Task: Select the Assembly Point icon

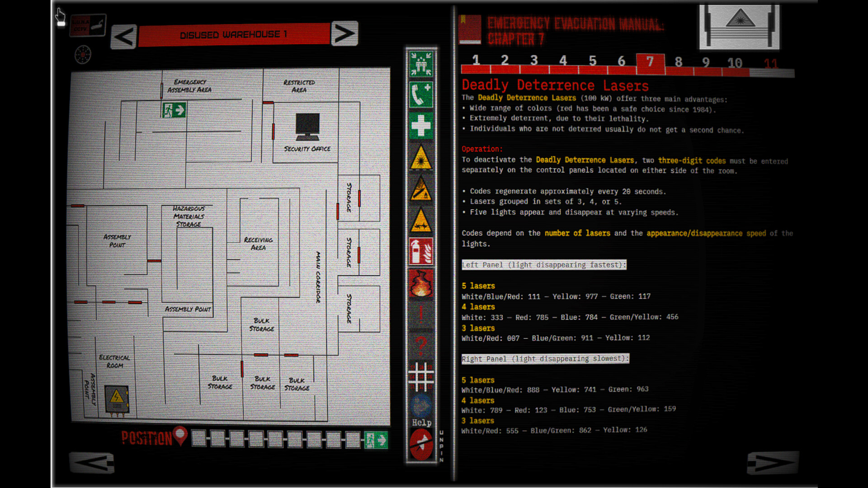Action: click(x=421, y=63)
